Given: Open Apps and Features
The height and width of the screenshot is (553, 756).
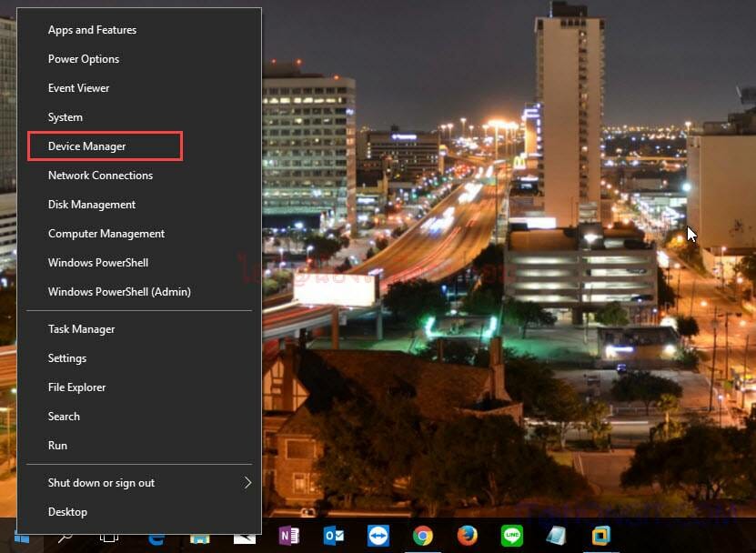Looking at the screenshot, I should click(92, 29).
